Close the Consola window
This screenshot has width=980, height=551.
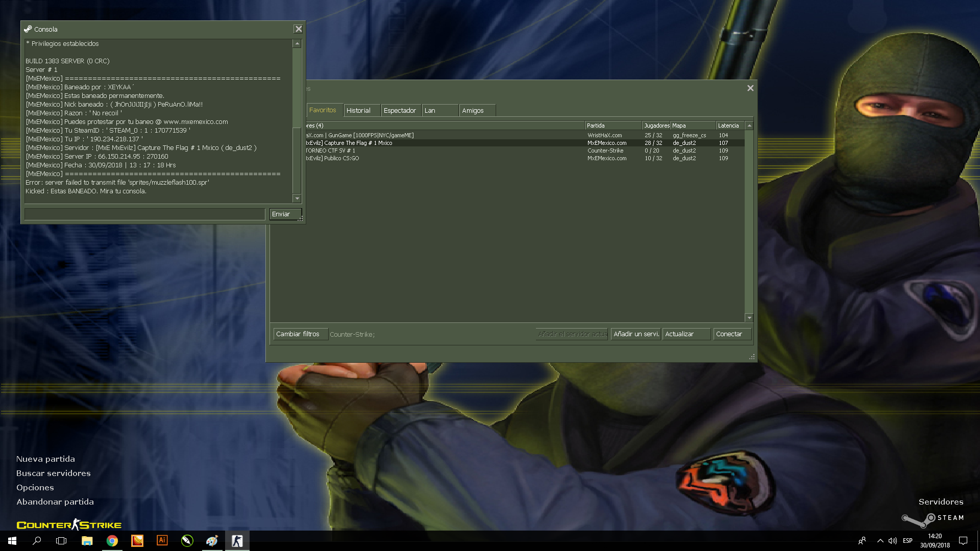pyautogui.click(x=299, y=29)
